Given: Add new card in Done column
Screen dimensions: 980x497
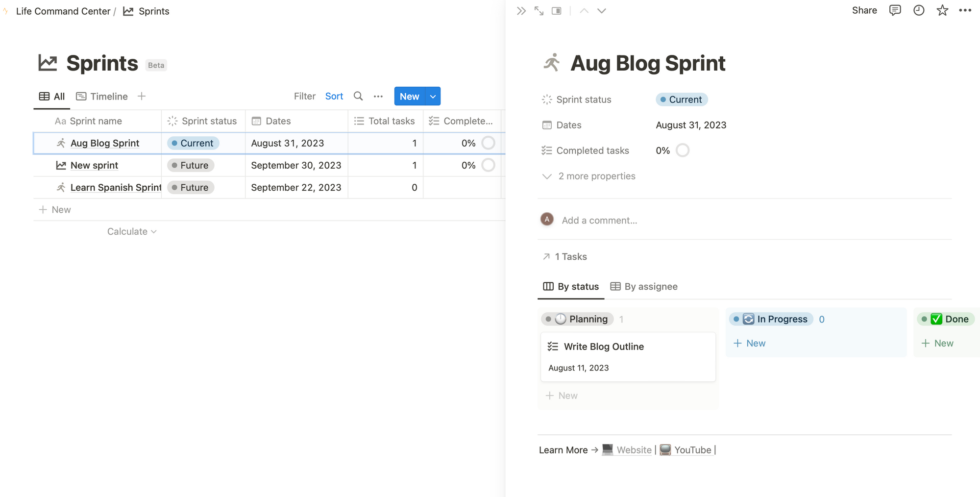Looking at the screenshot, I should click(937, 344).
